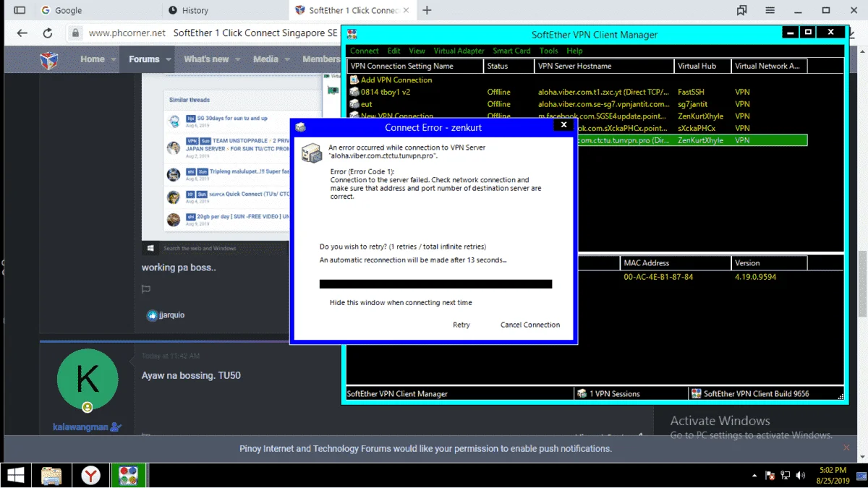Click version value 4.19.0.9594
868x488 pixels.
point(754,277)
